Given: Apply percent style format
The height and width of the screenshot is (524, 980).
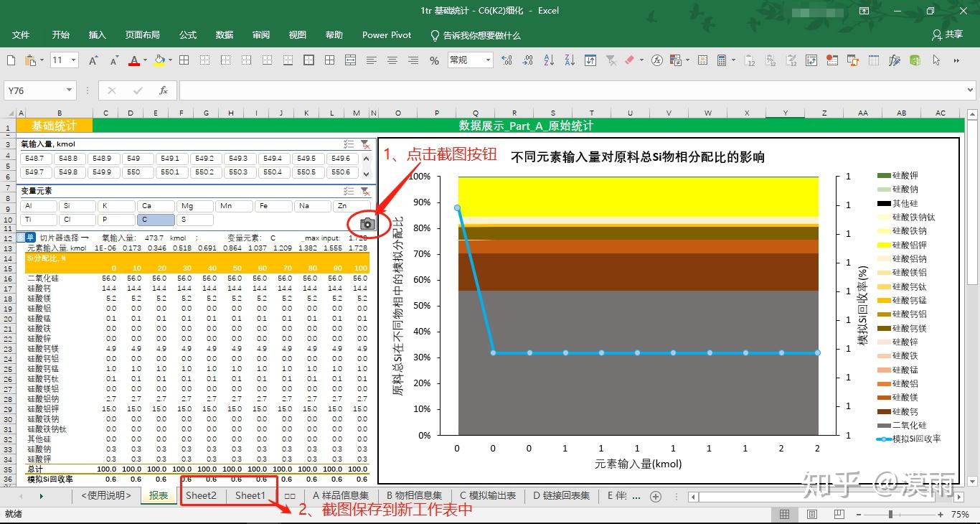Looking at the screenshot, I should [434, 61].
